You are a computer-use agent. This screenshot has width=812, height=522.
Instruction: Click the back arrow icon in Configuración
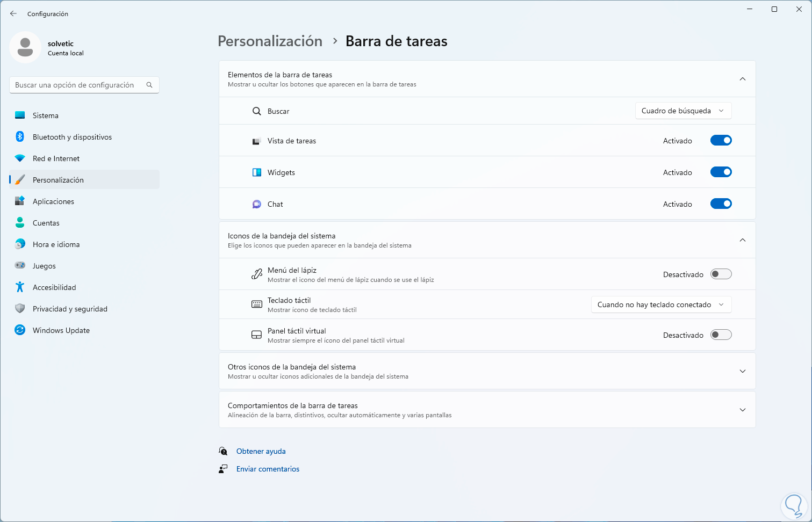click(13, 13)
